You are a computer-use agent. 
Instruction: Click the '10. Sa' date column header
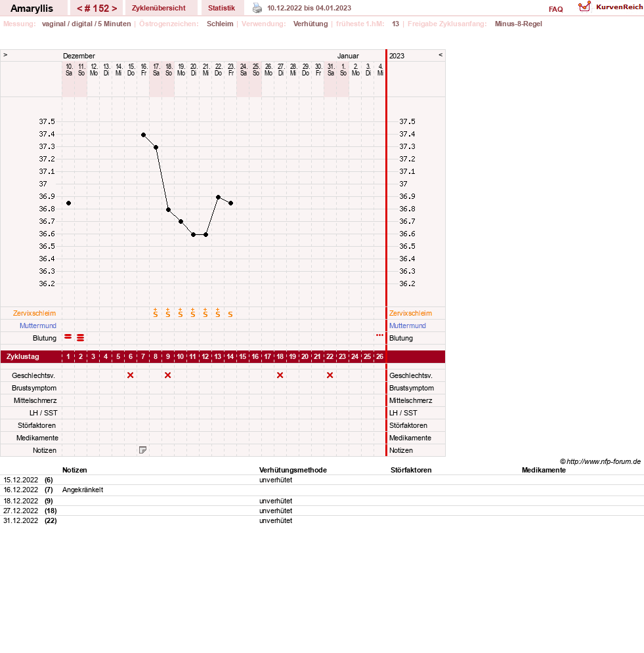[69, 70]
